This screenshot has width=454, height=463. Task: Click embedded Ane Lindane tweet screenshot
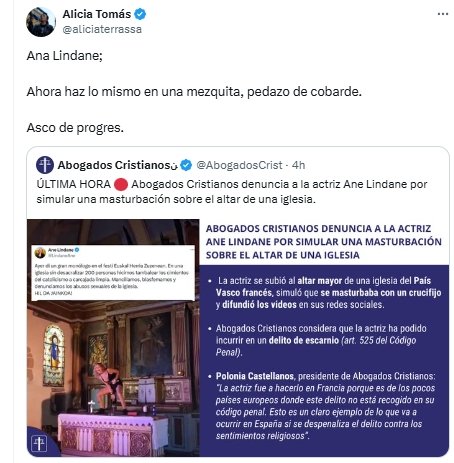113,272
